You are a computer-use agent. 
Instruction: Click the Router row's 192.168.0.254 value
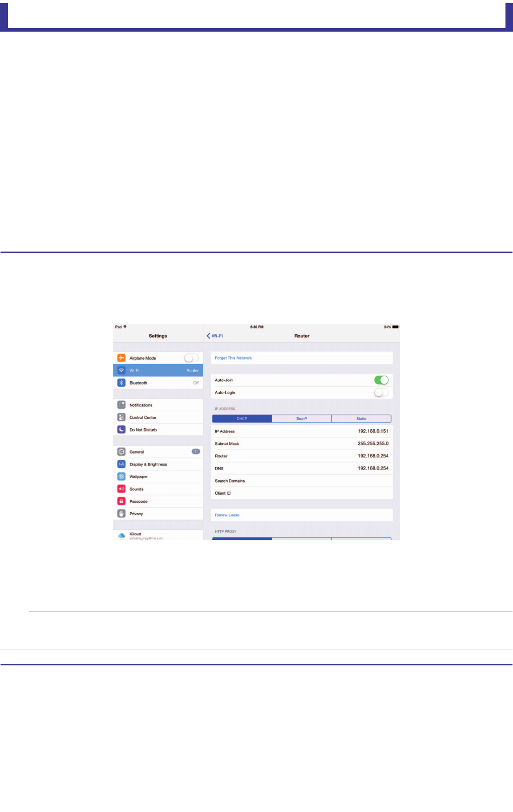pyautogui.click(x=373, y=456)
